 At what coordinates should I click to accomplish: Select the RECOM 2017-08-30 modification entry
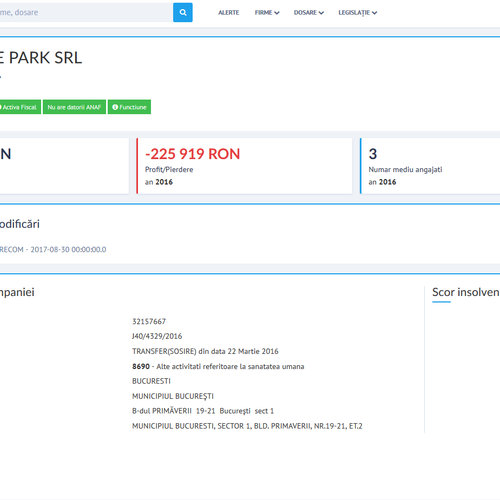53,249
